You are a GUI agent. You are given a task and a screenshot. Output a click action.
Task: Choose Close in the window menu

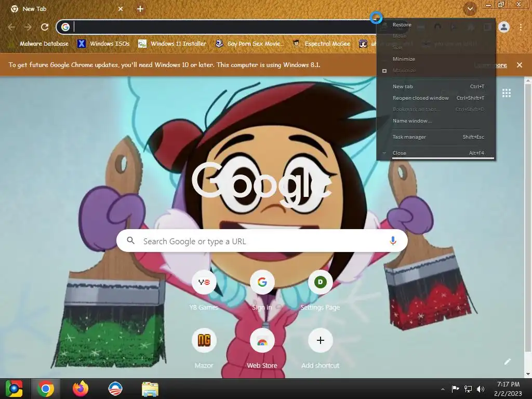click(436, 153)
